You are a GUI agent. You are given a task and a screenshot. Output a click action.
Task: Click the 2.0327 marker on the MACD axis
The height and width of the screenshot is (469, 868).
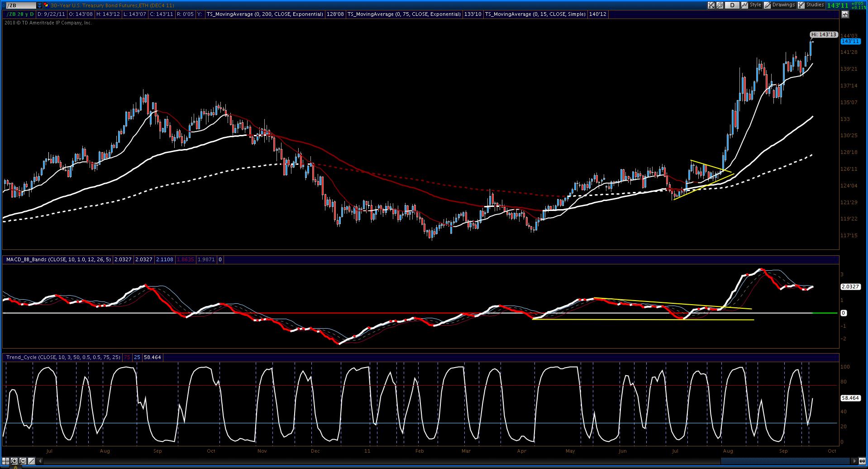(850, 287)
